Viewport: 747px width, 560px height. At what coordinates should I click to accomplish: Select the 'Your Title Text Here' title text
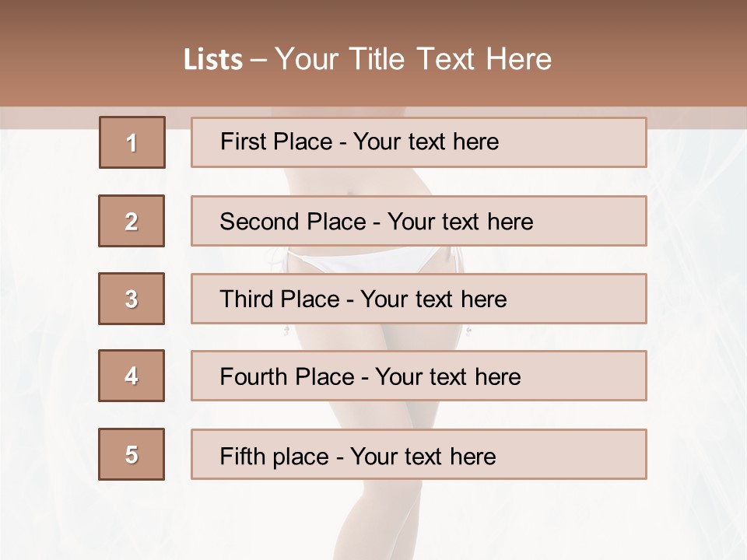[413, 59]
